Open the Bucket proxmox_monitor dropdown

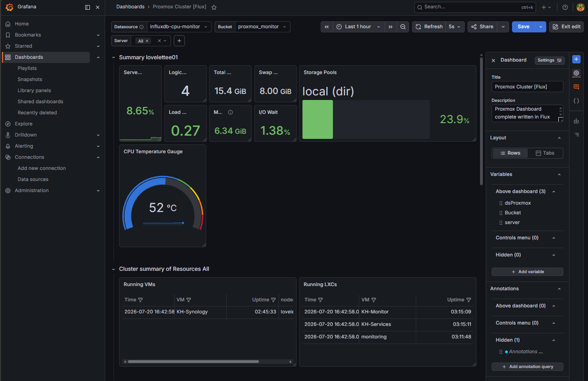click(x=263, y=27)
